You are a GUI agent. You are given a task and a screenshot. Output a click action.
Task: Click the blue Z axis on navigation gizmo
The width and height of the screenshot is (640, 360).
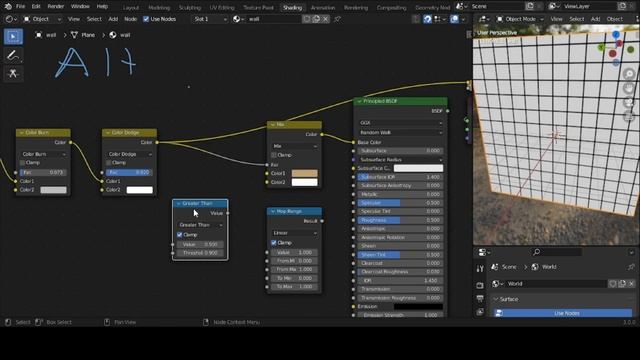tap(616, 35)
